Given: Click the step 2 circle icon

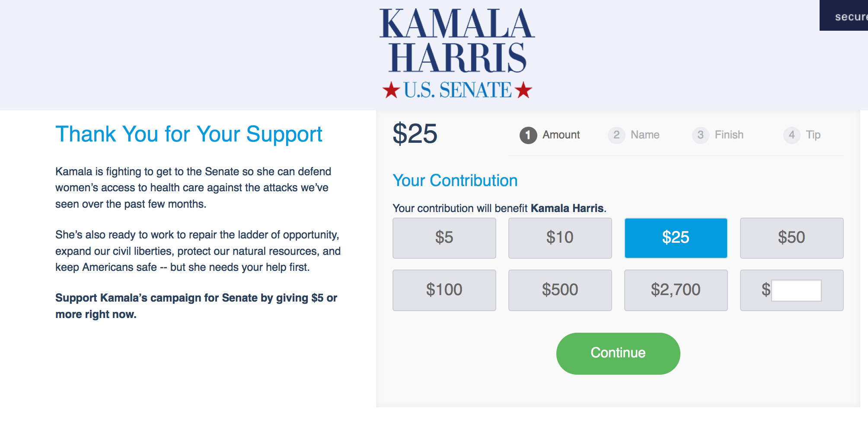Looking at the screenshot, I should click(x=616, y=135).
